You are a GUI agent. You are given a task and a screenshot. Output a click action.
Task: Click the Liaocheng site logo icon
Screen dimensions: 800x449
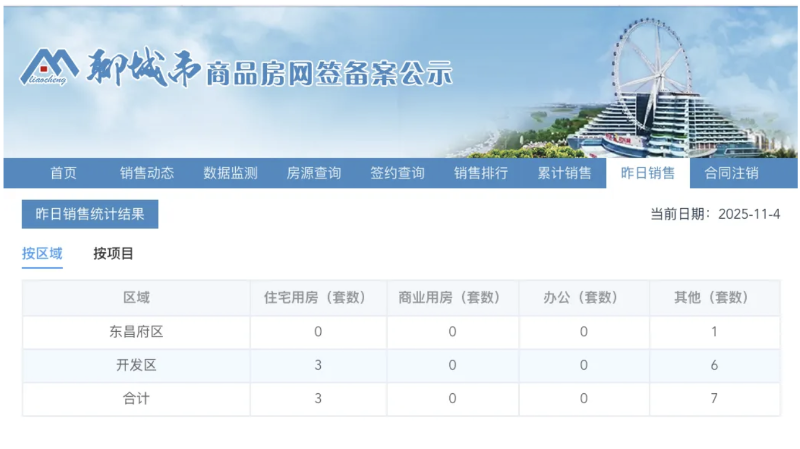pos(49,67)
